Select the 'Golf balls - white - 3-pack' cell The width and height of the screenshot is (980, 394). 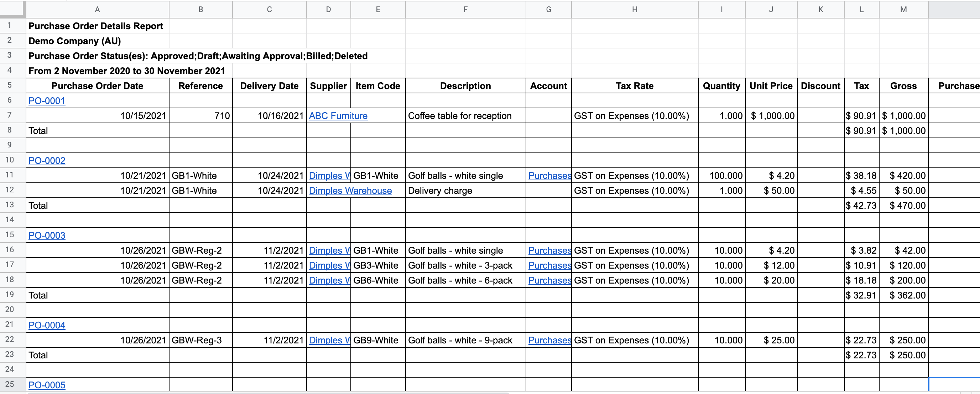click(466, 265)
